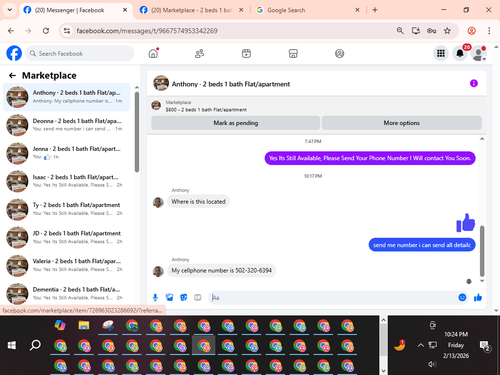Screen dimensions: 500x375
Task: Go back using Marketplace back arrow
Action: click(x=12, y=76)
